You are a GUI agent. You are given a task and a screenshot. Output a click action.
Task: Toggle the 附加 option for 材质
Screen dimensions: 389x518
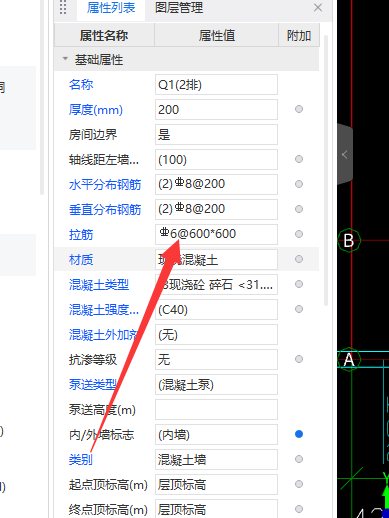click(299, 259)
